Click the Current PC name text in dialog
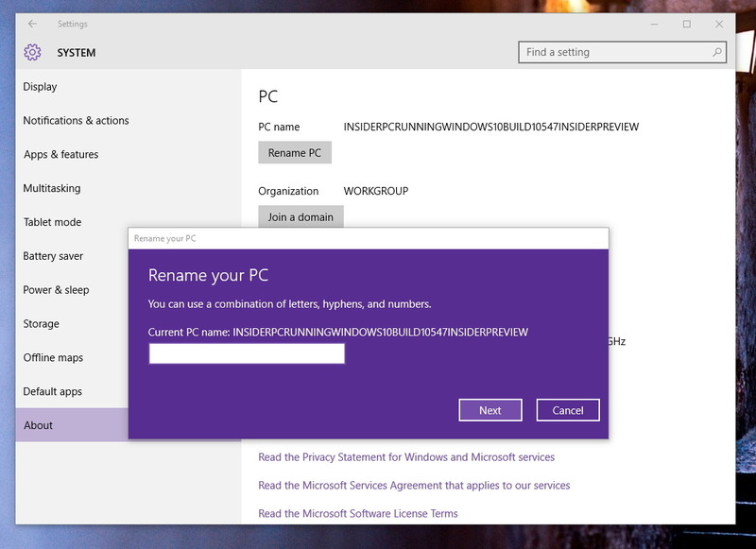The width and height of the screenshot is (756, 549). click(x=338, y=332)
